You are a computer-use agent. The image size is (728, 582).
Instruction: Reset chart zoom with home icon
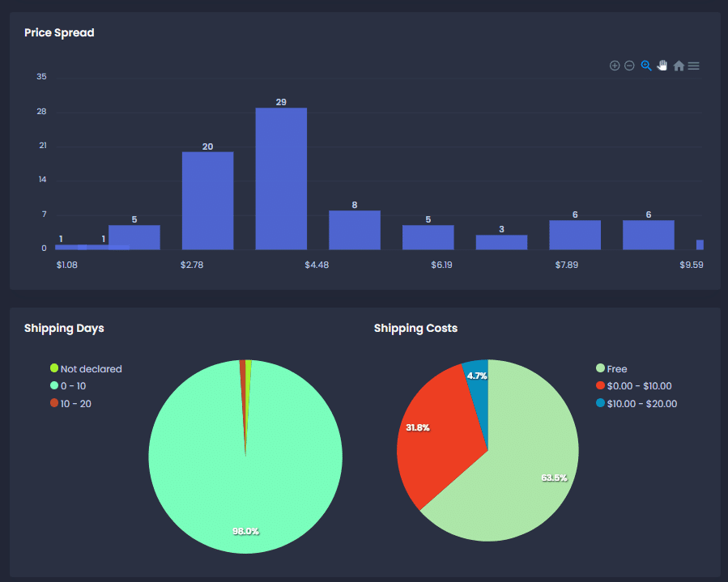(x=679, y=66)
